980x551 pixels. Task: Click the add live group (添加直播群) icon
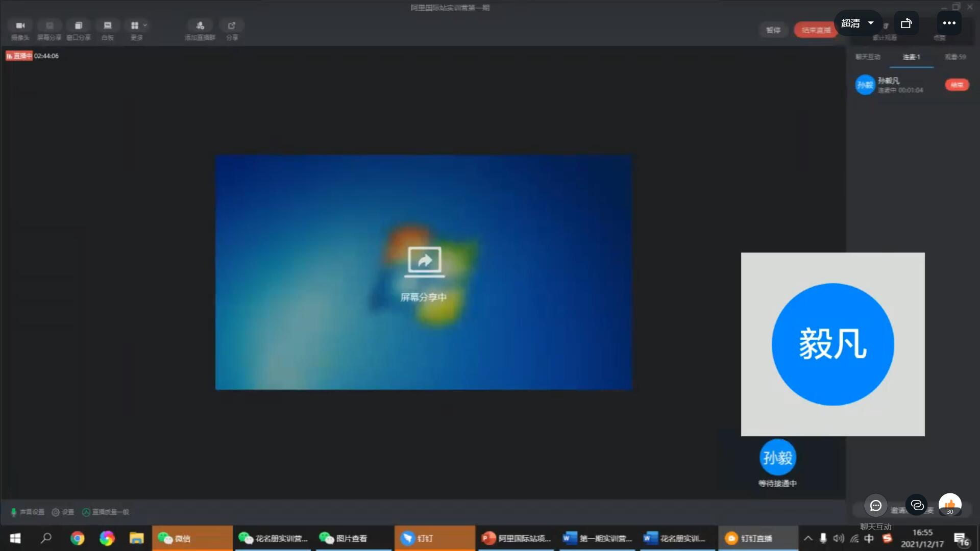coord(200,26)
